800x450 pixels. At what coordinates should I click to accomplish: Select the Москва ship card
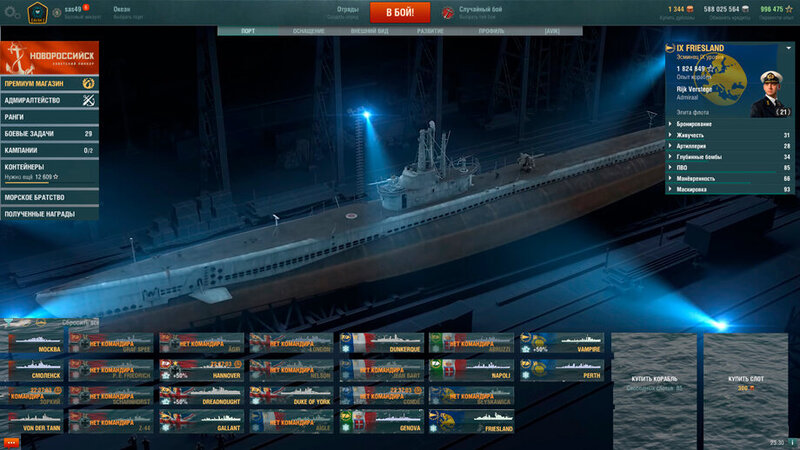(35, 343)
